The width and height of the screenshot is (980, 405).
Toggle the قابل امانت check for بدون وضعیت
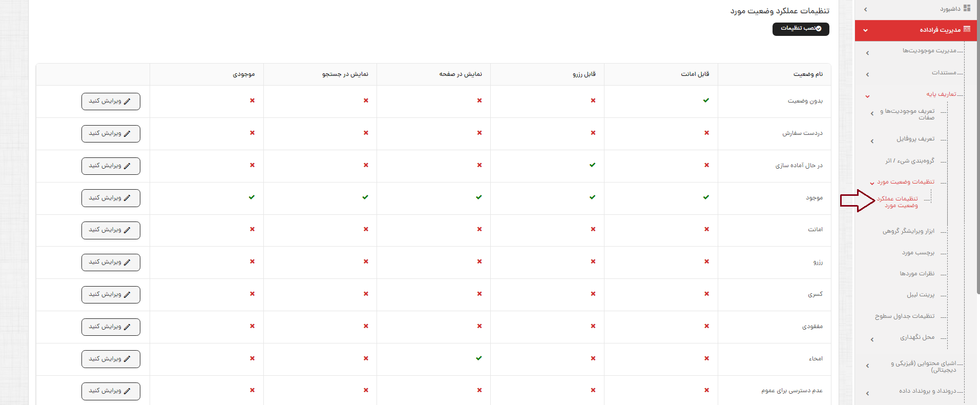pos(706,100)
